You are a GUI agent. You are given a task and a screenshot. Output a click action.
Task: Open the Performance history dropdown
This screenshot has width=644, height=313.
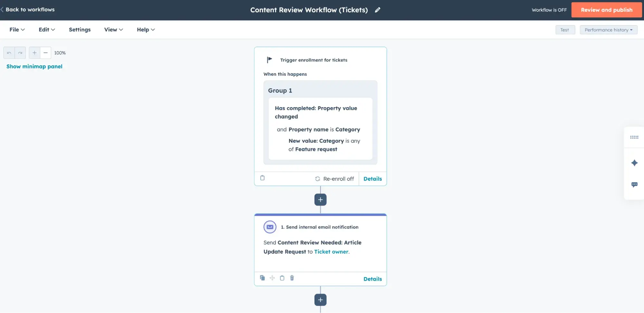click(608, 30)
